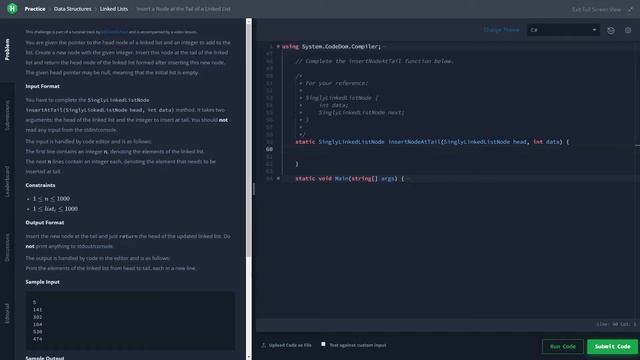Open the Leaderboard side tab
This screenshot has width=640, height=360.
[x=7, y=181]
